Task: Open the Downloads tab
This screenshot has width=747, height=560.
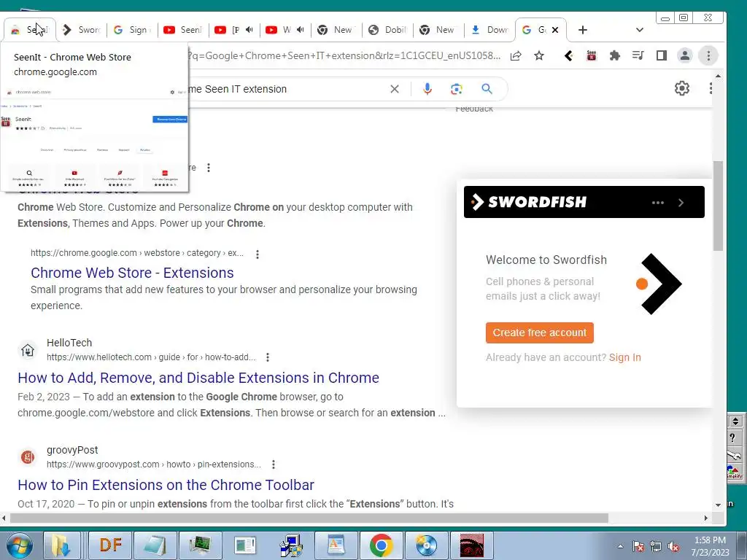Action: 489,30
